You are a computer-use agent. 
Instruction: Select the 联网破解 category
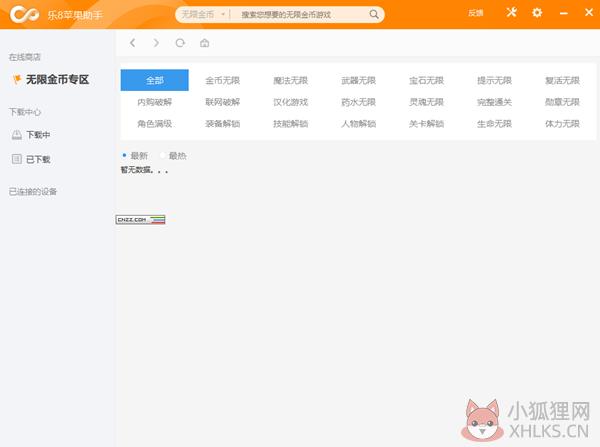[223, 102]
